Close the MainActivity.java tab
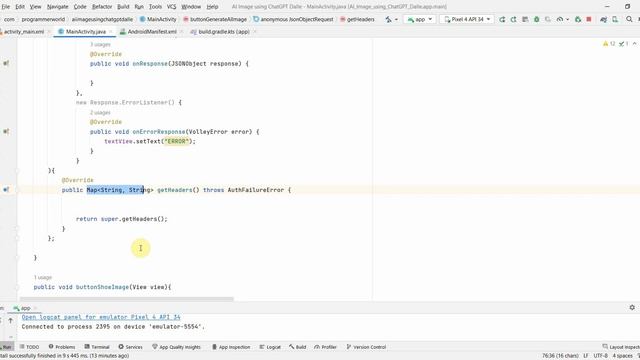The width and height of the screenshot is (640, 360). pyautogui.click(x=111, y=31)
